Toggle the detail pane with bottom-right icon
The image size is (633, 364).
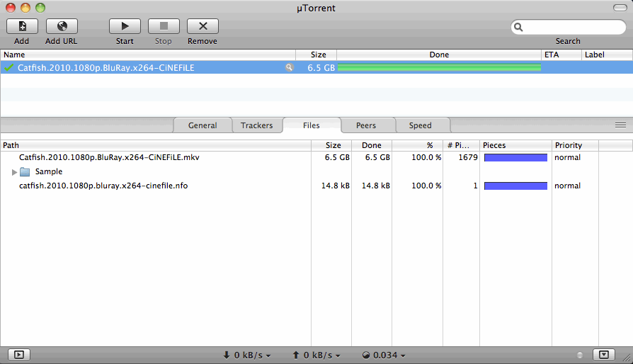pyautogui.click(x=603, y=355)
